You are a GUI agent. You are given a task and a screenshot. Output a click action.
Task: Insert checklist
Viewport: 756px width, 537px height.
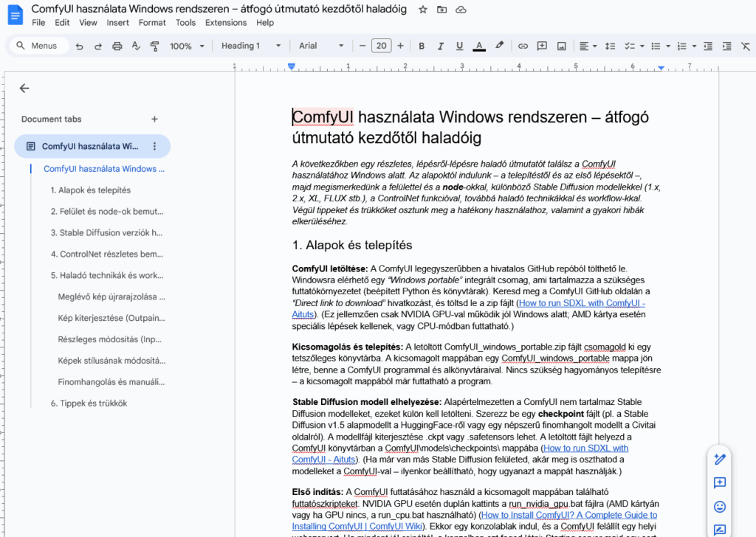630,46
